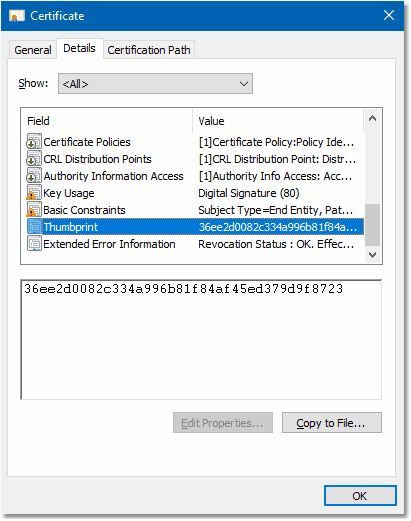Click the [1]Authority Info Access value
The image size is (411, 521).
click(275, 176)
